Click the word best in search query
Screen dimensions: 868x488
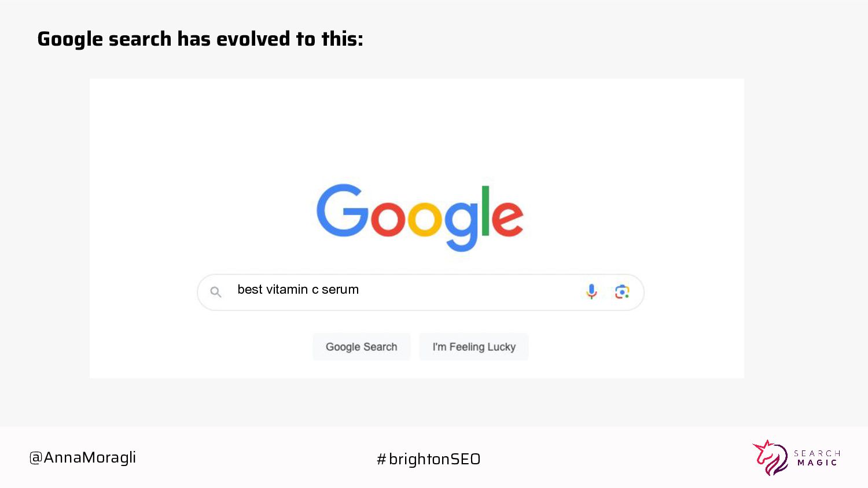pos(250,290)
